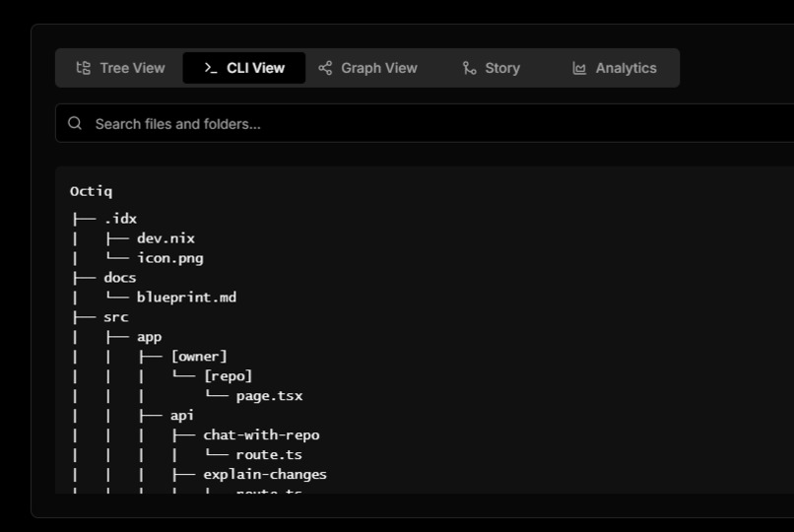
Task: Select the [owner] folder entry
Action: coord(199,357)
